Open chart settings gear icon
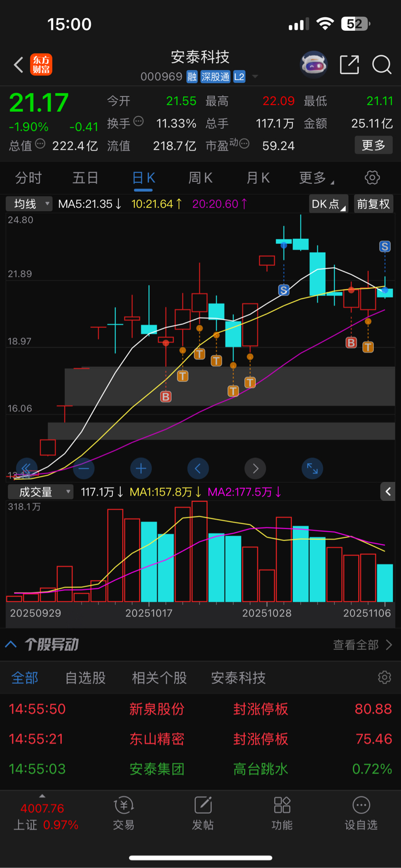 click(372, 178)
